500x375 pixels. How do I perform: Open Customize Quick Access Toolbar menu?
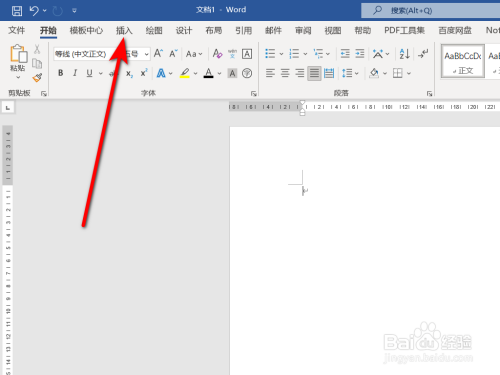74,11
